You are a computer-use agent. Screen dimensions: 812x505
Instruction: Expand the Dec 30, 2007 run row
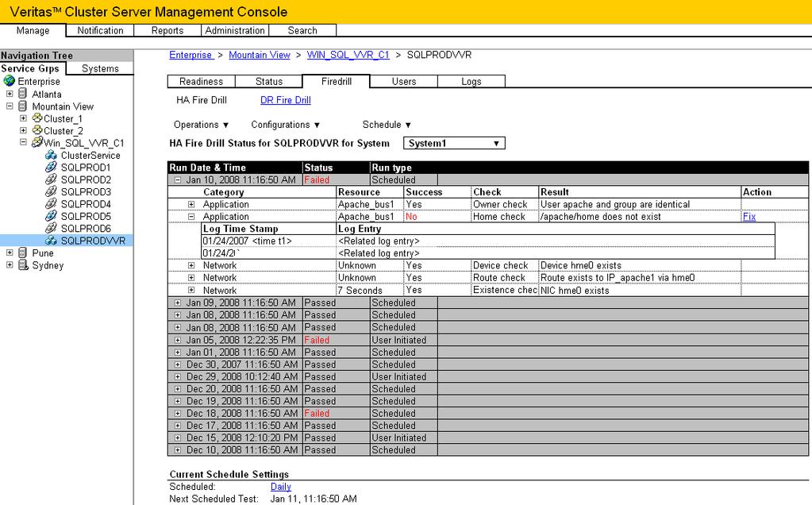(178, 364)
